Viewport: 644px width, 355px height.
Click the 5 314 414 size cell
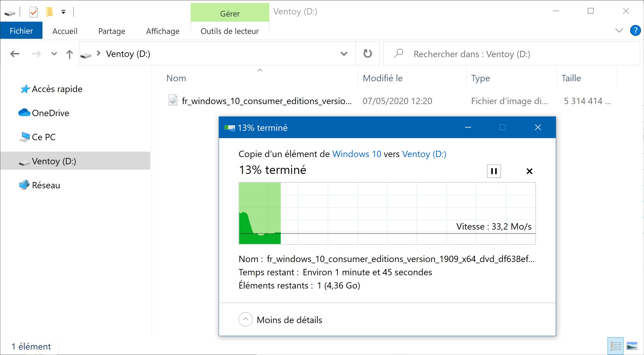587,101
